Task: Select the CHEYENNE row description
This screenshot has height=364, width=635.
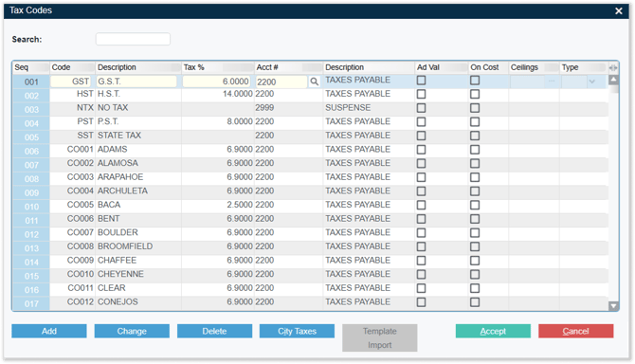Action: click(120, 274)
